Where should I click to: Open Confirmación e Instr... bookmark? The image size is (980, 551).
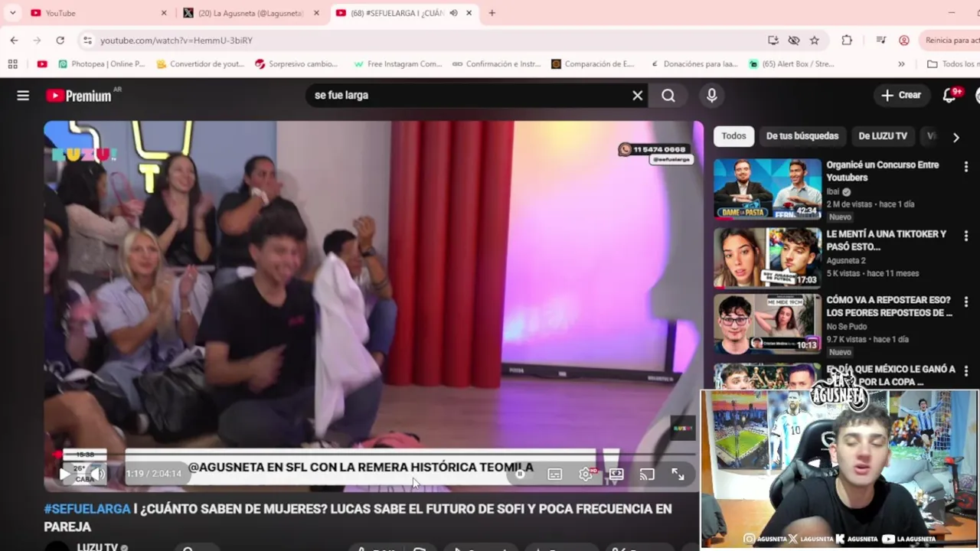[x=496, y=64]
